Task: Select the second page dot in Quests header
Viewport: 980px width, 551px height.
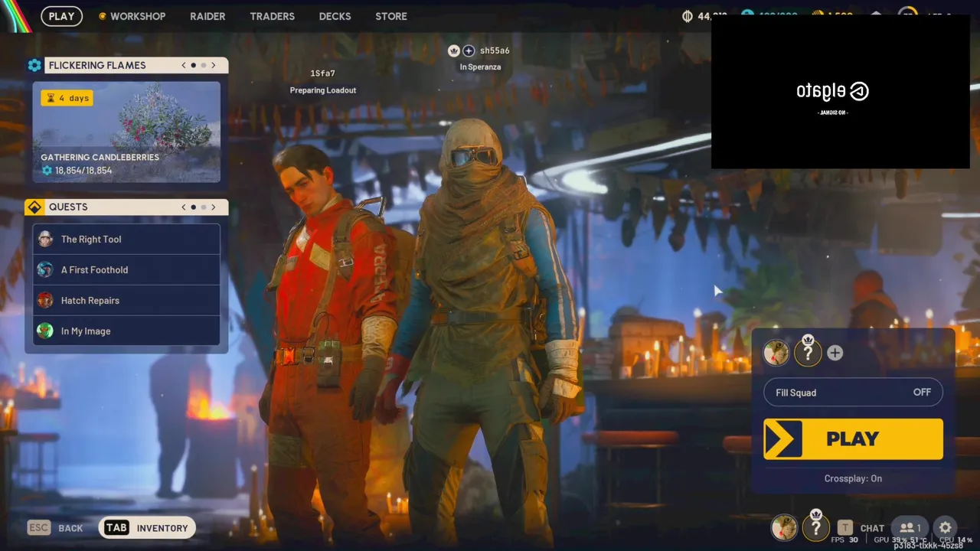Action: pos(204,207)
